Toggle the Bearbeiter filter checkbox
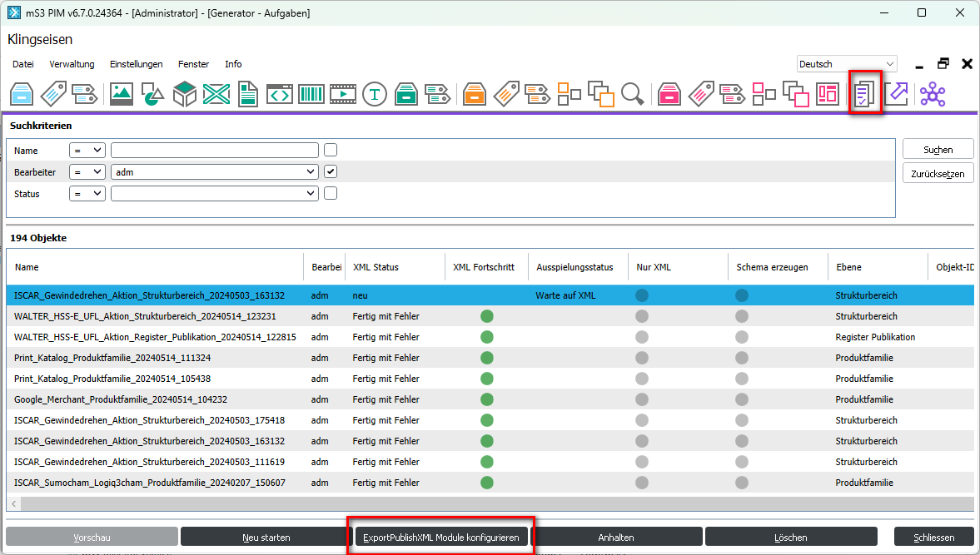This screenshot has height=555, width=980. pyautogui.click(x=330, y=171)
